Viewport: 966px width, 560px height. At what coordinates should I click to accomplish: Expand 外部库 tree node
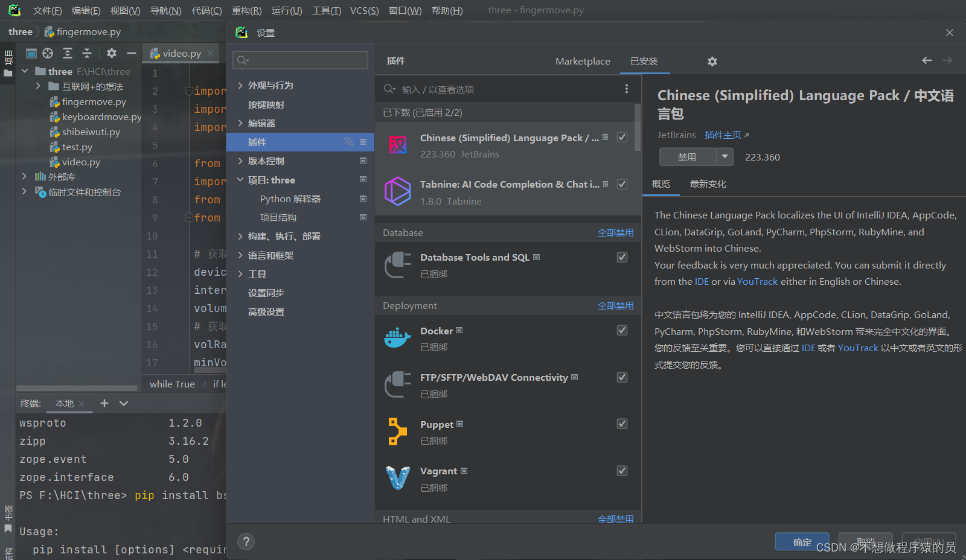pos(24,176)
